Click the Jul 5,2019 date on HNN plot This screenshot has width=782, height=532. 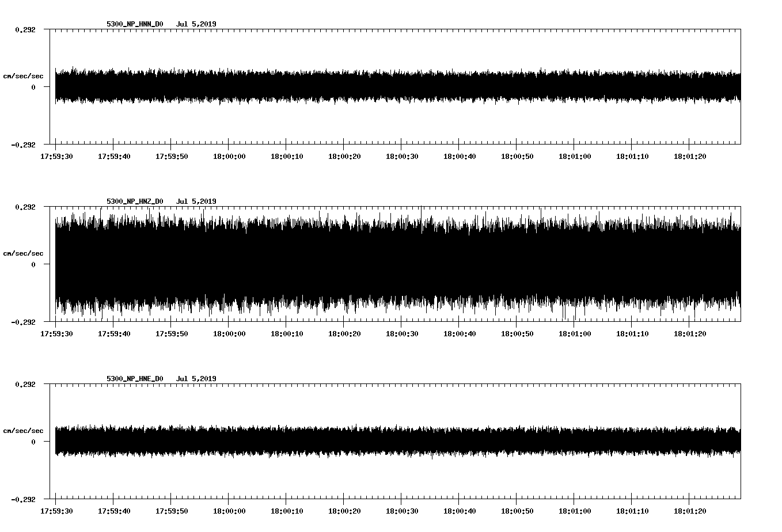click(x=196, y=24)
